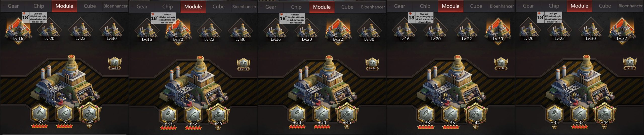This screenshot has height=135, width=644.
Task: Open the +35 rifle badge with five stars
Action: 451,116
